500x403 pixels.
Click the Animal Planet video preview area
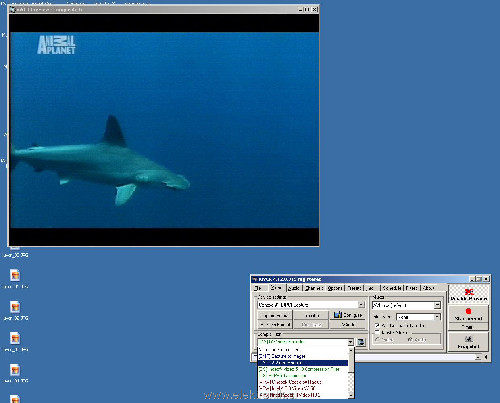point(164,130)
